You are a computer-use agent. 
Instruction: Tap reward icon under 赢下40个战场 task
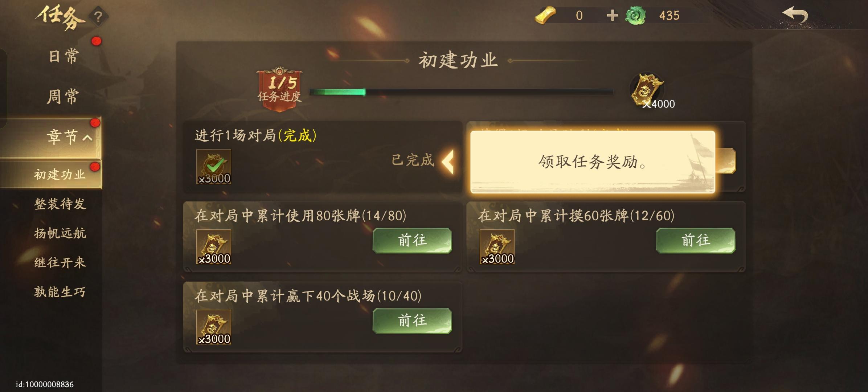point(214,327)
